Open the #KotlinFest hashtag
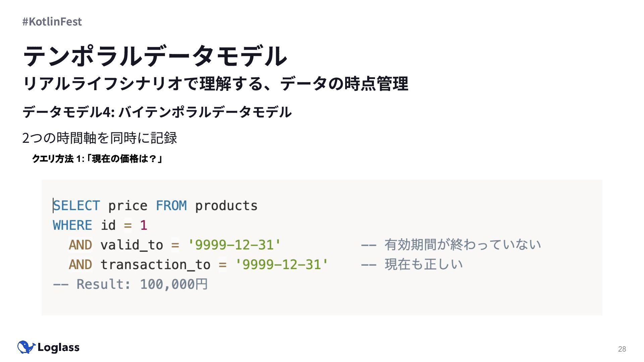This screenshot has height=362, width=644. [x=52, y=22]
